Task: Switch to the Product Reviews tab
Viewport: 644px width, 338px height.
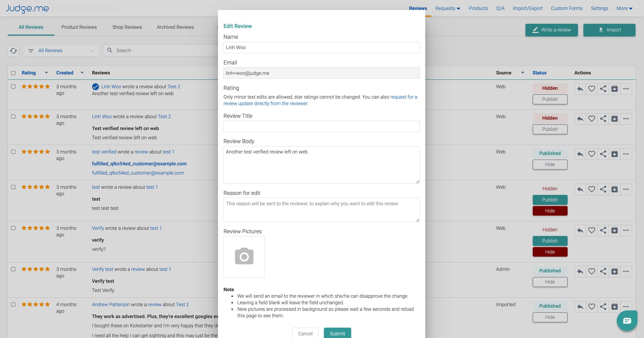Action: [79, 27]
